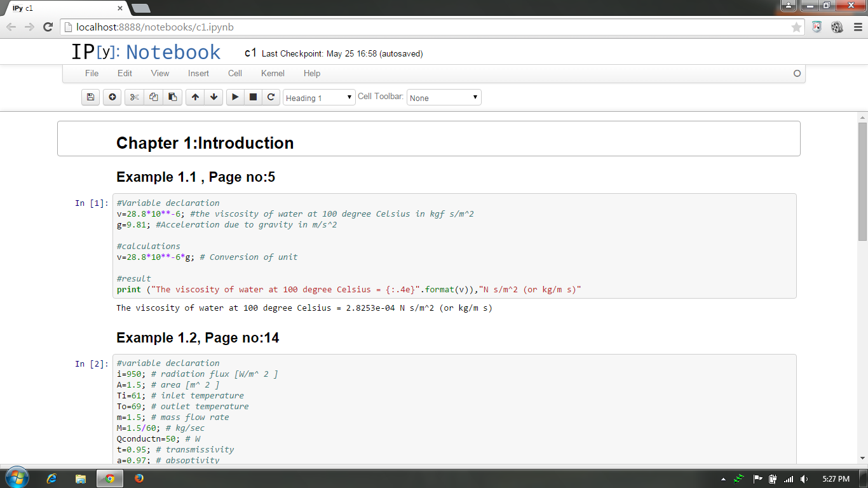This screenshot has height=488, width=868.
Task: Expand the Cell Toolbar None dropdown
Action: pyautogui.click(x=444, y=98)
